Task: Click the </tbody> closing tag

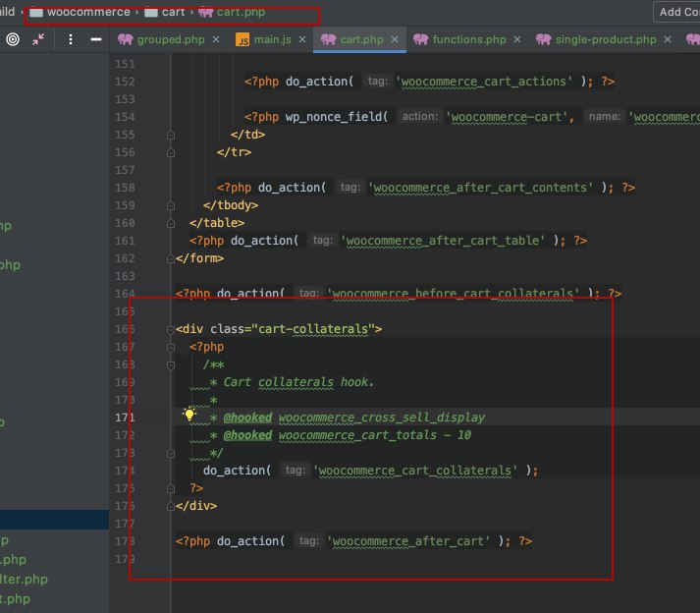Action: coord(231,205)
